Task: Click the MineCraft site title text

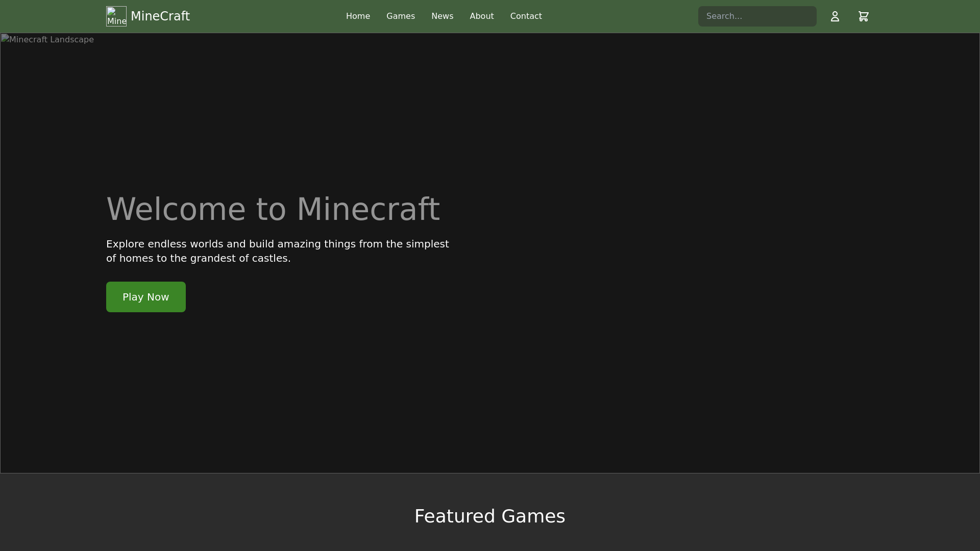Action: (x=160, y=16)
